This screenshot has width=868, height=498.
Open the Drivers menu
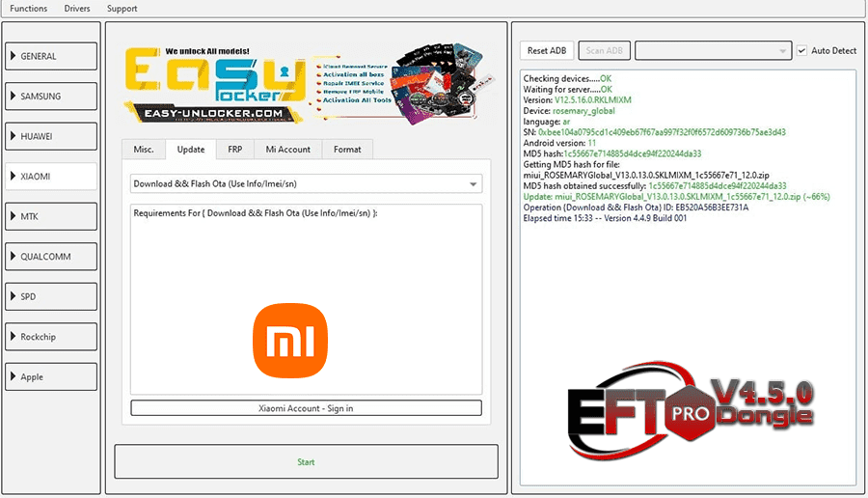click(x=77, y=9)
